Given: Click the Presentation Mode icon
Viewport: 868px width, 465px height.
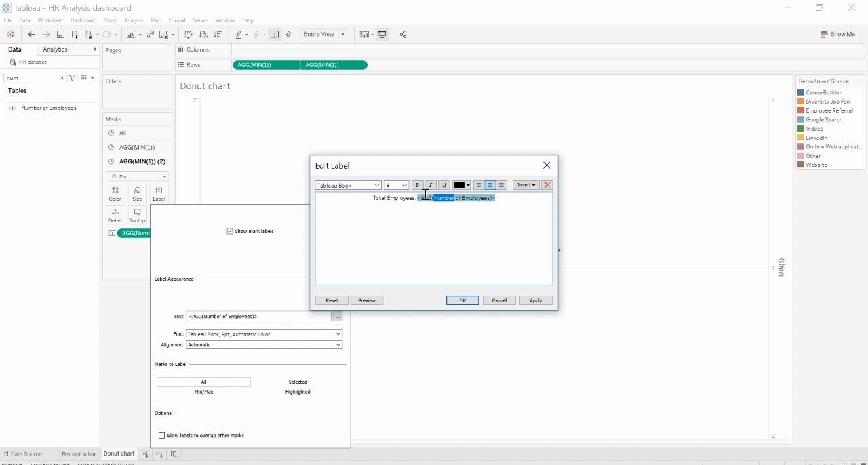Looking at the screenshot, I should 382,34.
